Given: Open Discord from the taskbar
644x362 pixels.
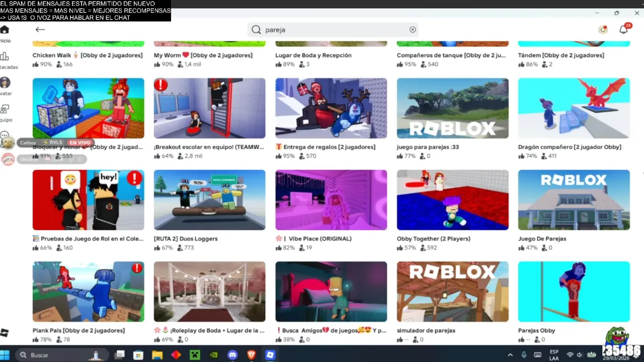Looking at the screenshot, I should tap(232, 355).
